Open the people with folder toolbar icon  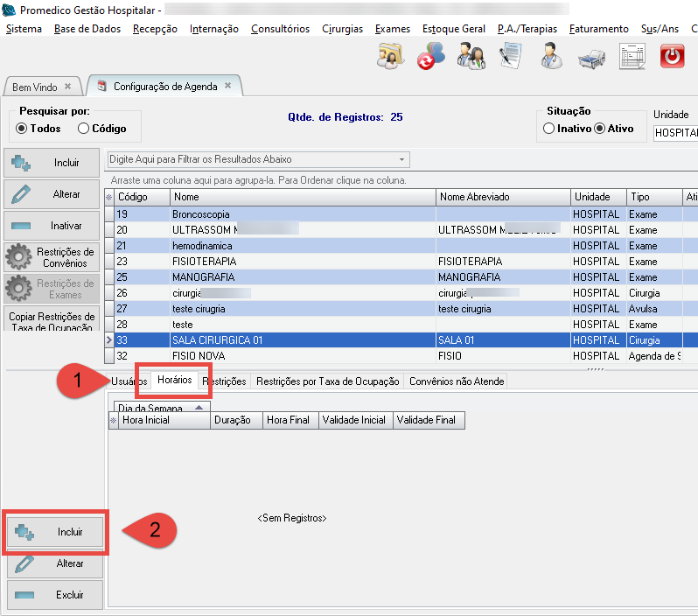390,58
